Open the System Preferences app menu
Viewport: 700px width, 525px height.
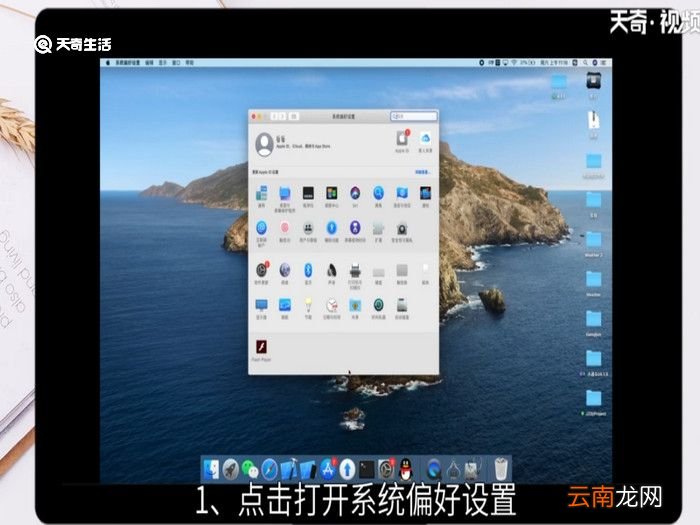coord(128,63)
